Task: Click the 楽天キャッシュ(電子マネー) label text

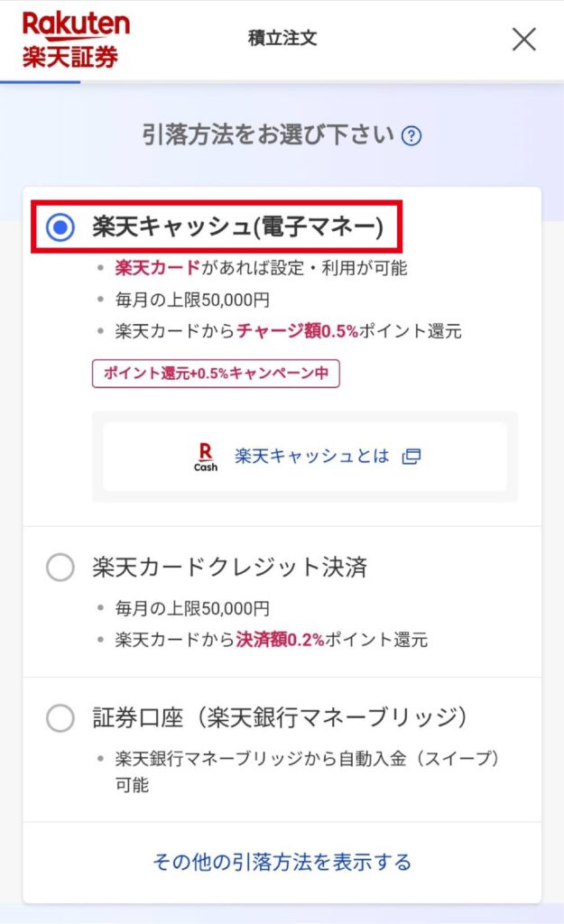Action: pyautogui.click(x=237, y=227)
